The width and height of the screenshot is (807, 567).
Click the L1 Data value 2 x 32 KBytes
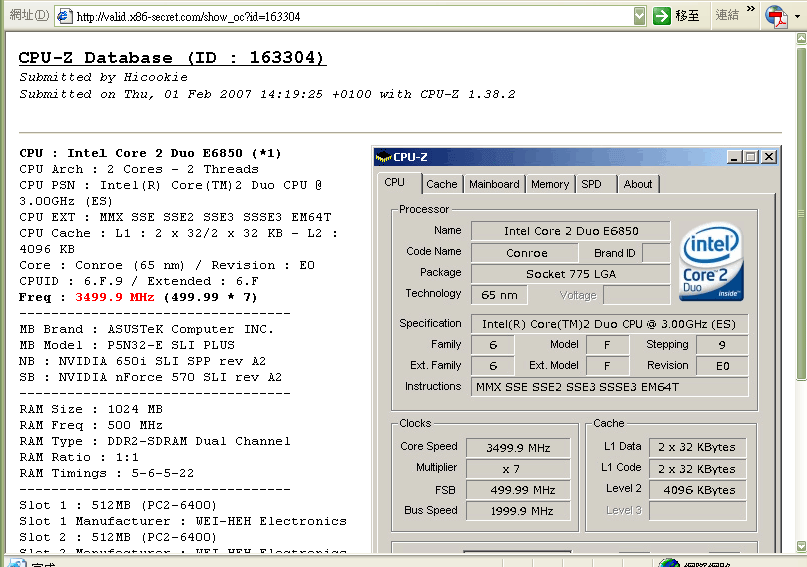click(x=697, y=447)
